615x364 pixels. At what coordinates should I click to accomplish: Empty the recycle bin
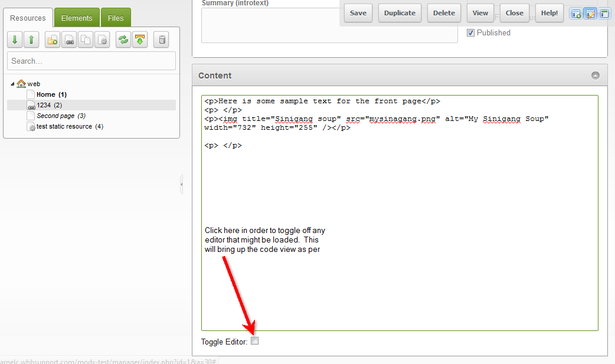click(x=161, y=40)
